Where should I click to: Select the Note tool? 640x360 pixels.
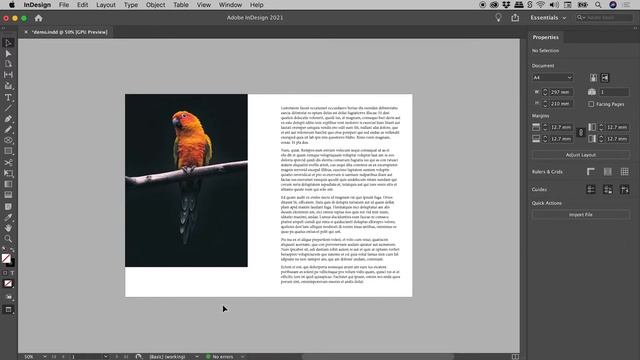[x=8, y=207]
